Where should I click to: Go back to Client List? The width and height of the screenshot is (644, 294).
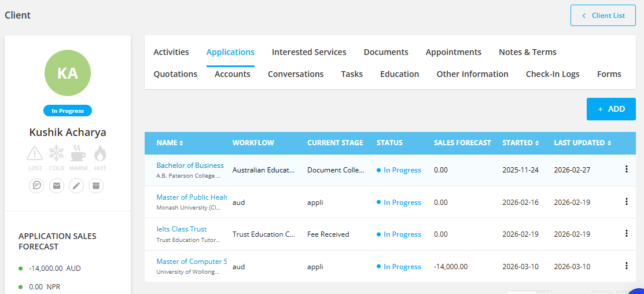coord(603,16)
